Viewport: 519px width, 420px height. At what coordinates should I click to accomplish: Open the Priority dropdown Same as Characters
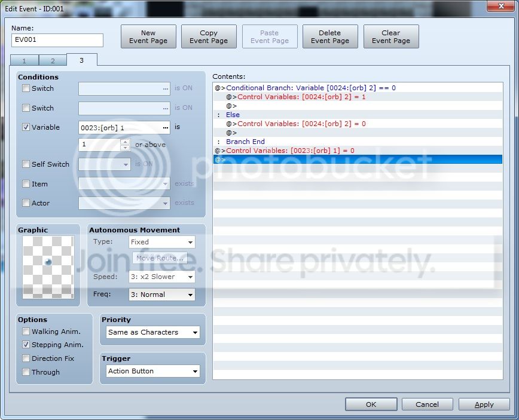coord(153,332)
